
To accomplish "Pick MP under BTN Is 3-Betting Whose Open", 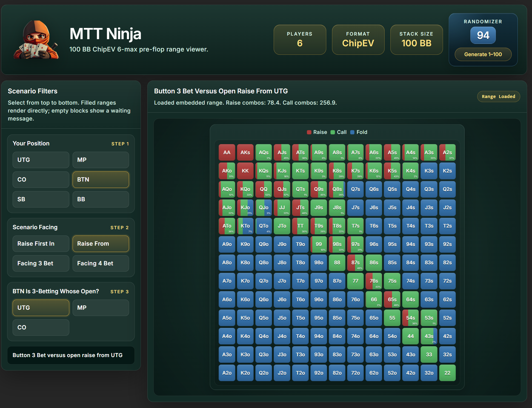I will click(101, 308).
